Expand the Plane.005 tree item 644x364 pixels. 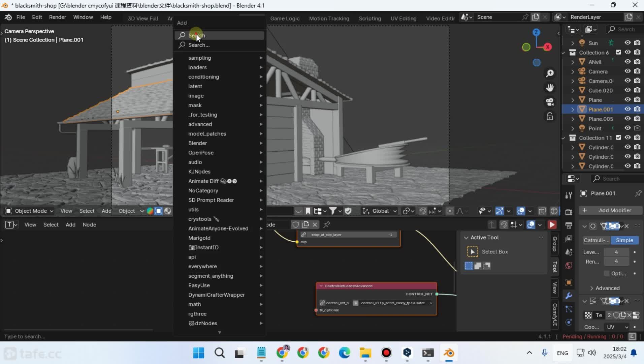(573, 119)
